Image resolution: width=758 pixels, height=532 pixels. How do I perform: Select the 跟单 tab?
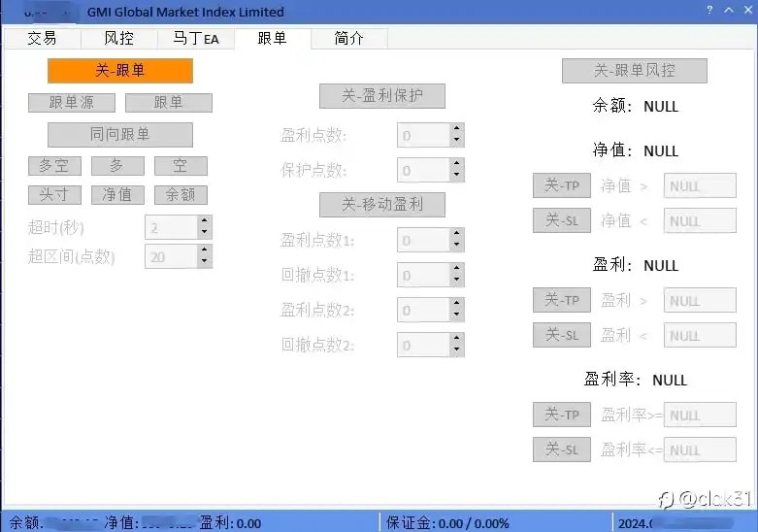click(272, 38)
